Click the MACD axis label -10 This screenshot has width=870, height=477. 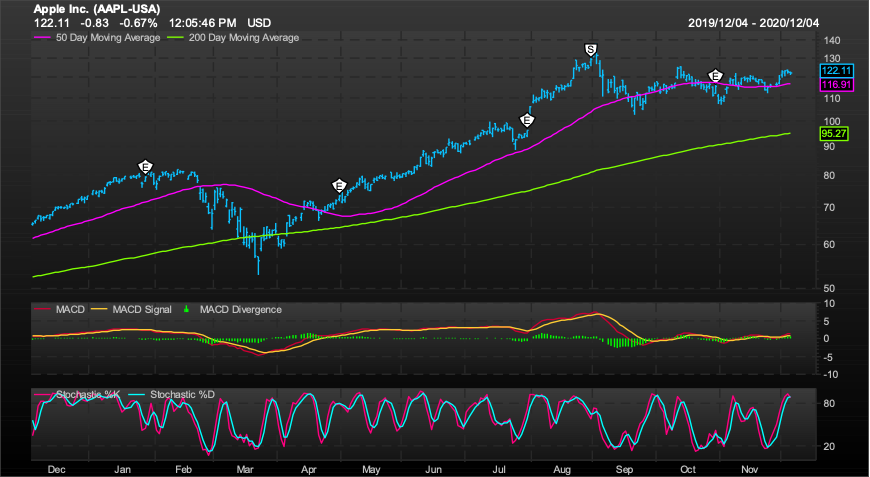pyautogui.click(x=829, y=375)
